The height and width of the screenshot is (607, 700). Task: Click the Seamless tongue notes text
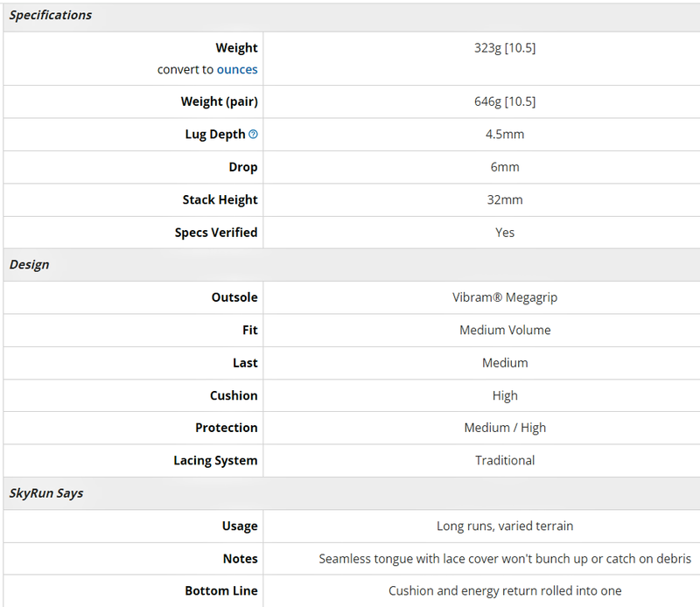(505, 559)
